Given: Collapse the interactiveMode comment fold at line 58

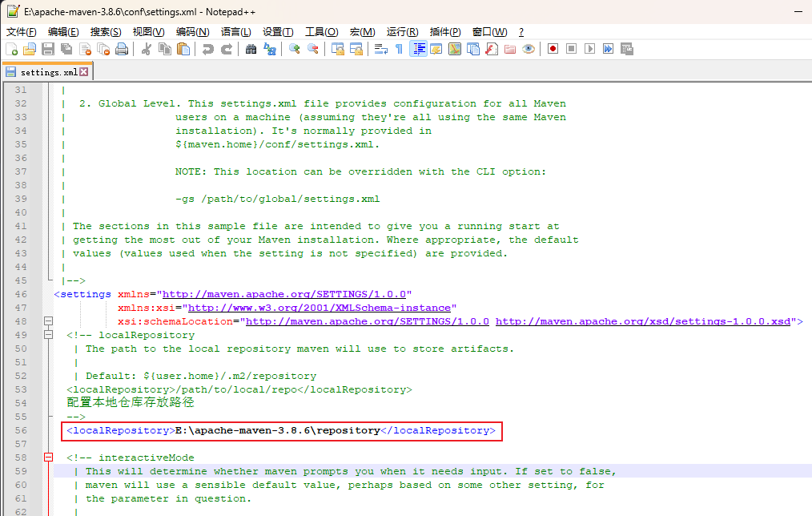Looking at the screenshot, I should pyautogui.click(x=47, y=458).
